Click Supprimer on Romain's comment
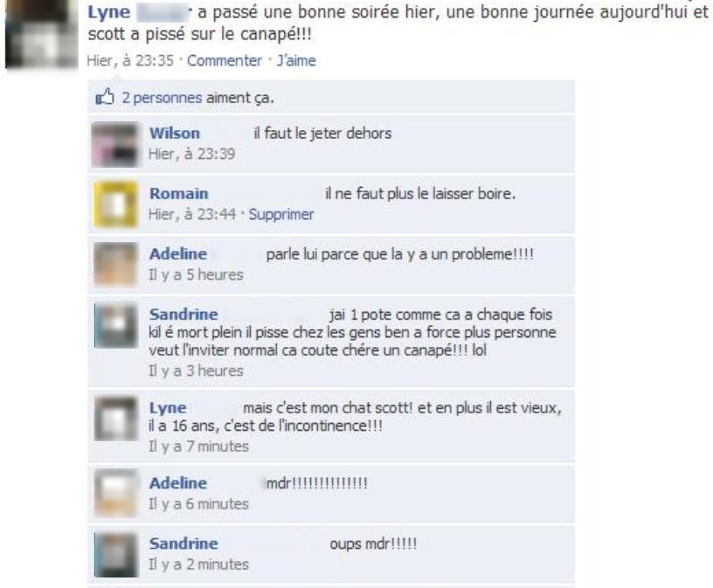Screen dimensions: 713x588 click(x=281, y=214)
